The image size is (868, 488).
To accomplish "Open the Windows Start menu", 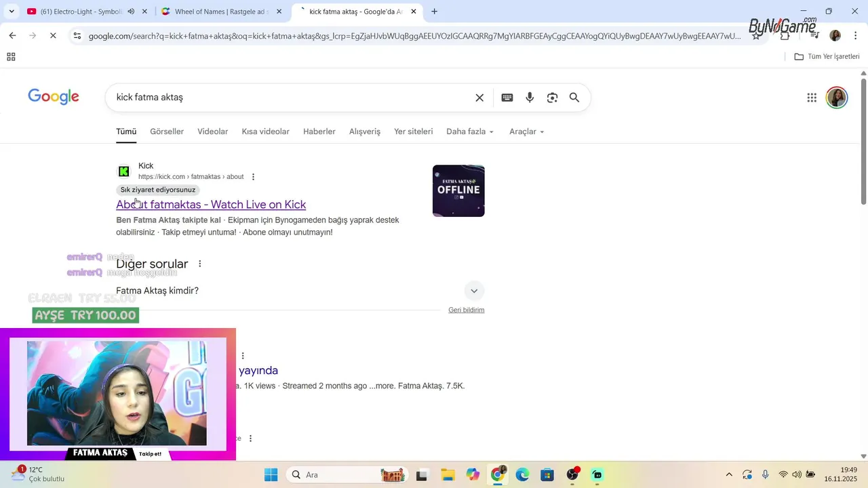I will pos(271,474).
